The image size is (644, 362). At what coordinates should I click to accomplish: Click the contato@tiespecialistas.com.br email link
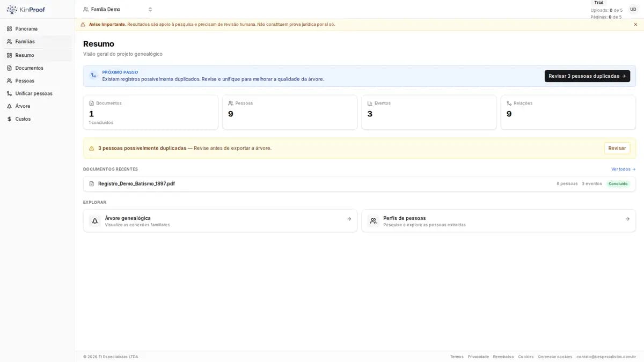606,357
